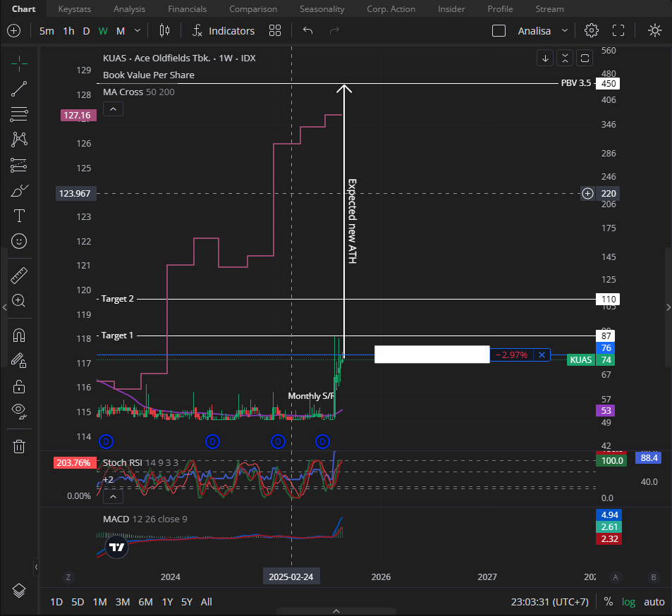The image size is (672, 616).
Task: Switch to the Comparison tab
Action: [253, 9]
